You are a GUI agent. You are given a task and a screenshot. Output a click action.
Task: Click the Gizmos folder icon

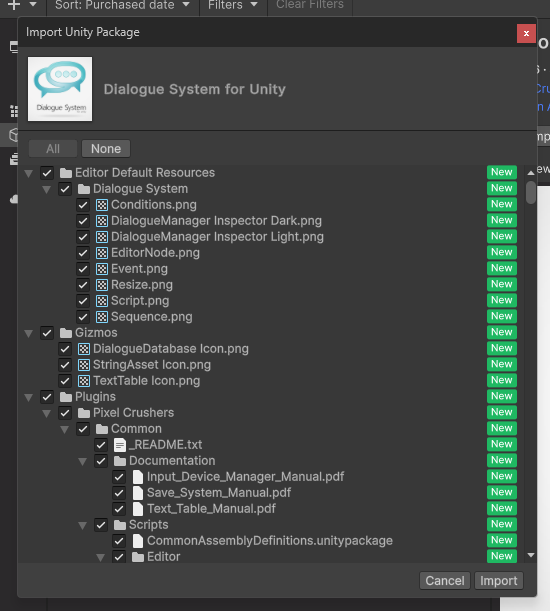[66, 333]
